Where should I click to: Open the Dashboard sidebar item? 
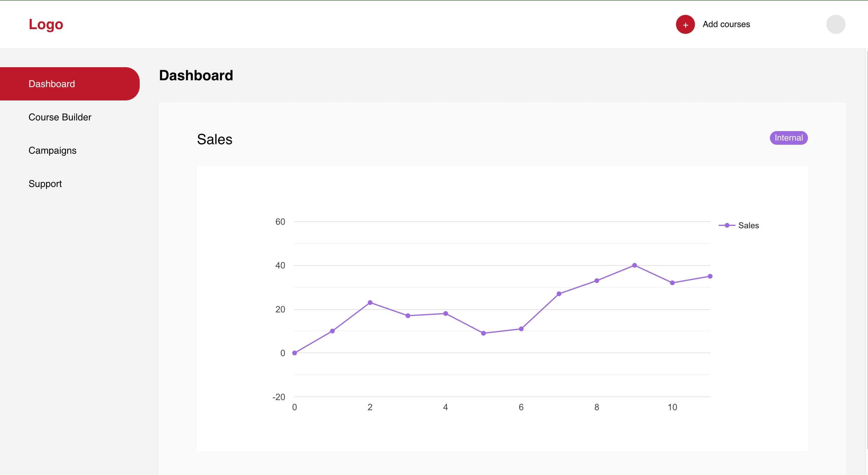click(52, 84)
